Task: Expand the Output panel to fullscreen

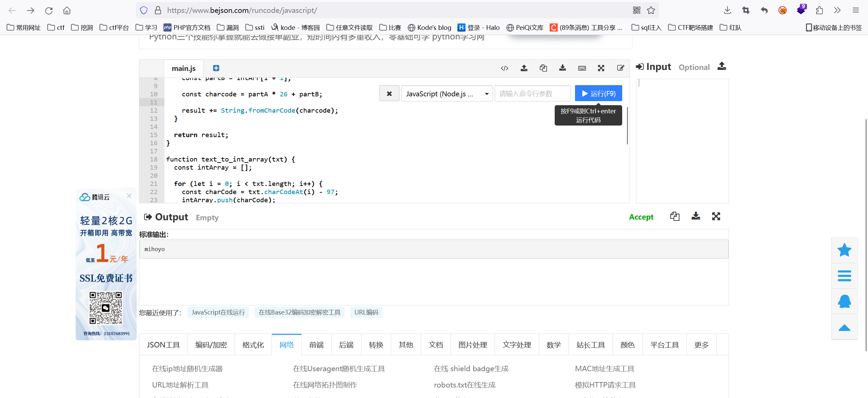Action: pyautogui.click(x=716, y=216)
